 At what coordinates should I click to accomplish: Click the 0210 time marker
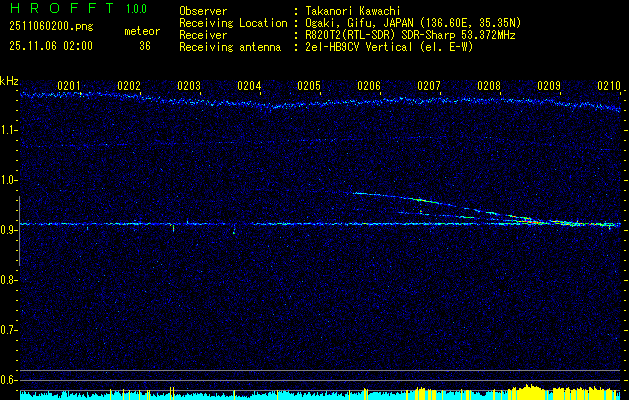(x=609, y=85)
